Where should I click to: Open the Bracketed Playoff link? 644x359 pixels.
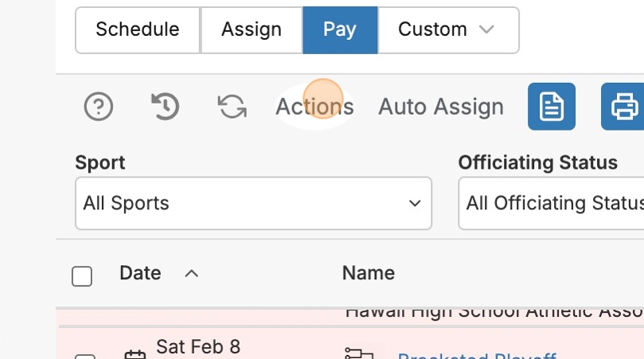tap(475, 355)
